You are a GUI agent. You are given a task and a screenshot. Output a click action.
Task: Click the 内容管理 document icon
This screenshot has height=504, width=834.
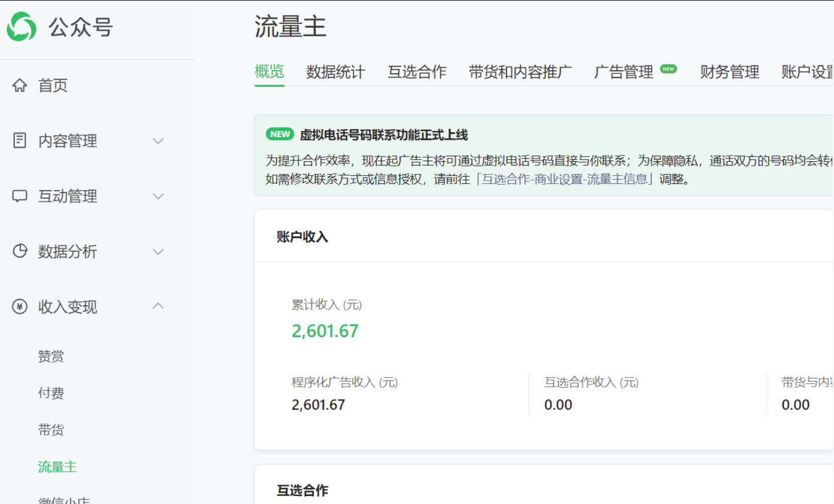pyautogui.click(x=21, y=140)
